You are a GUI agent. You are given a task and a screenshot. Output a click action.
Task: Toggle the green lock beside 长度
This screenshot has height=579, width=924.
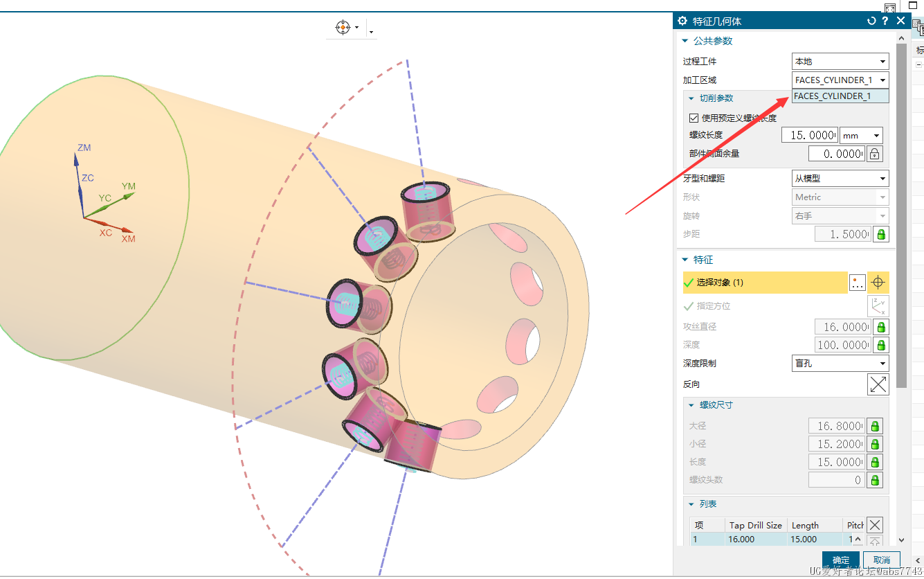875,462
